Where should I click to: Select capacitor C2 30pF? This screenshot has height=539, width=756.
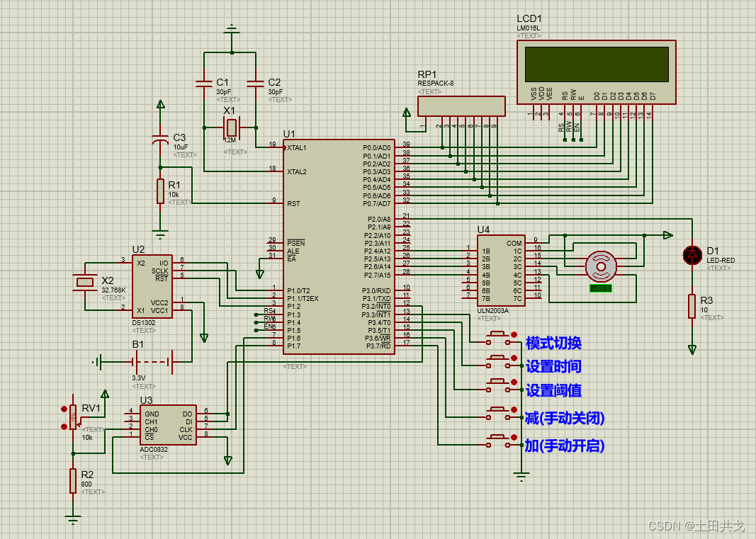(256, 84)
